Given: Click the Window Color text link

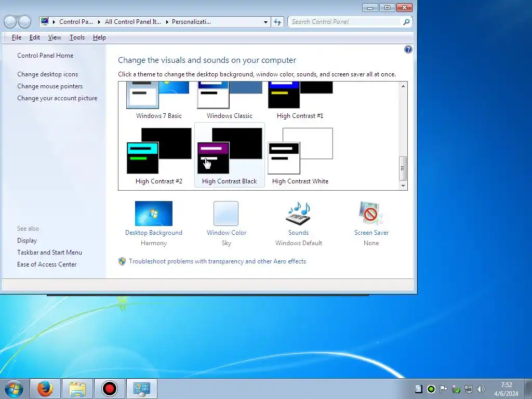Looking at the screenshot, I should click(227, 233).
